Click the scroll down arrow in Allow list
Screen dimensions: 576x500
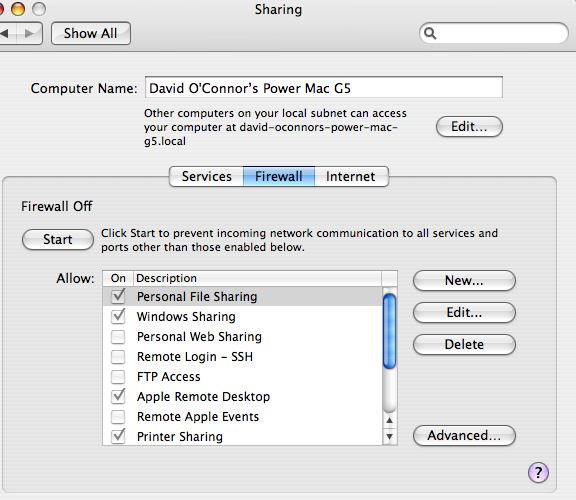pos(389,436)
